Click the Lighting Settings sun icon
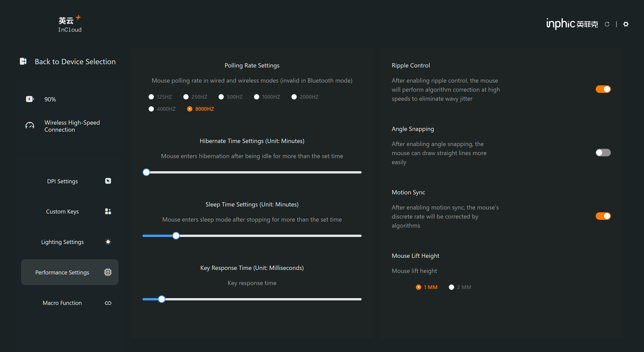Viewport: 644px width, 352px height. click(108, 242)
